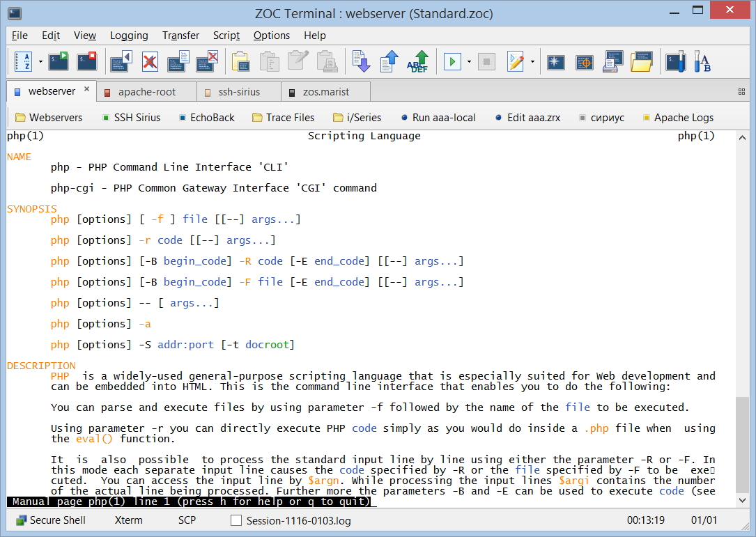Start session logging via toolbar icon

pos(120,61)
